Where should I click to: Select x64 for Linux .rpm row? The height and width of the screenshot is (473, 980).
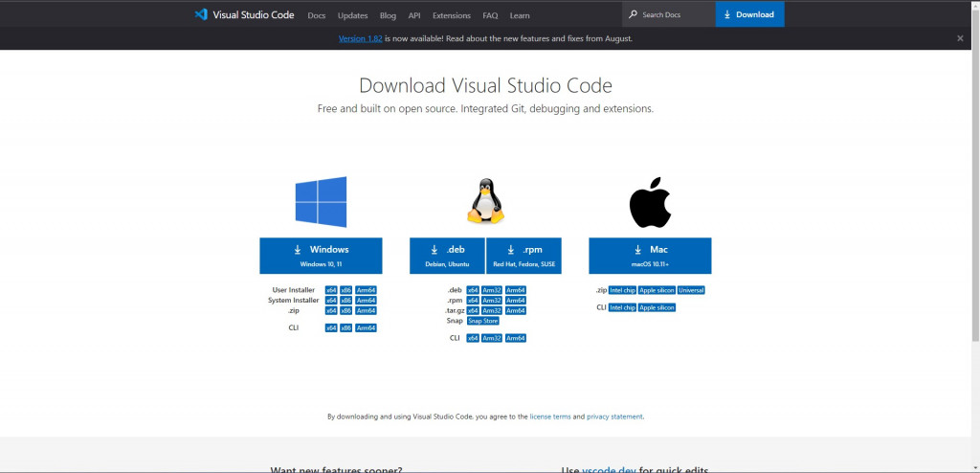tap(473, 301)
